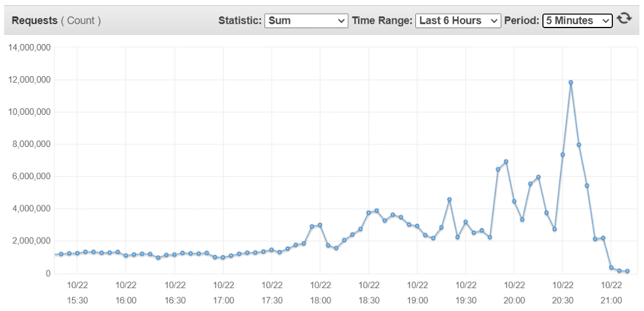Viewport: 644px width, 311px height.
Task: Click the refresh graph icon
Action: click(624, 19)
